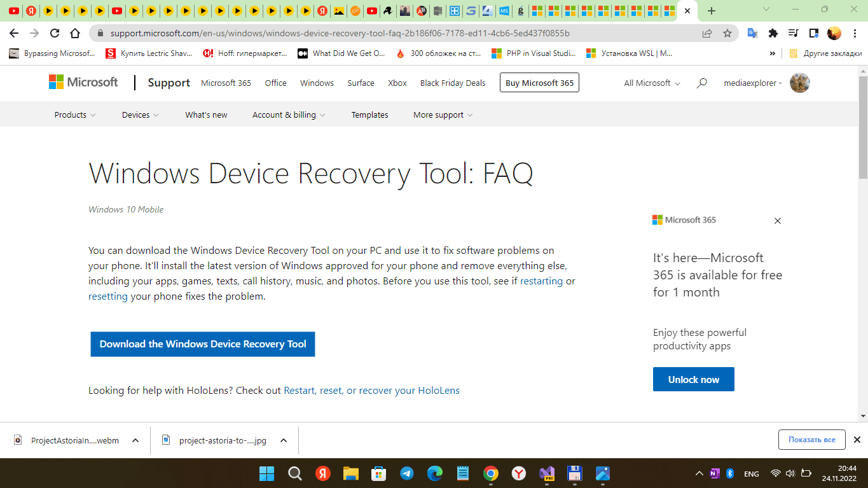Open the Microsoft 365 nav item
Image resolution: width=868 pixels, height=488 pixels.
click(226, 83)
